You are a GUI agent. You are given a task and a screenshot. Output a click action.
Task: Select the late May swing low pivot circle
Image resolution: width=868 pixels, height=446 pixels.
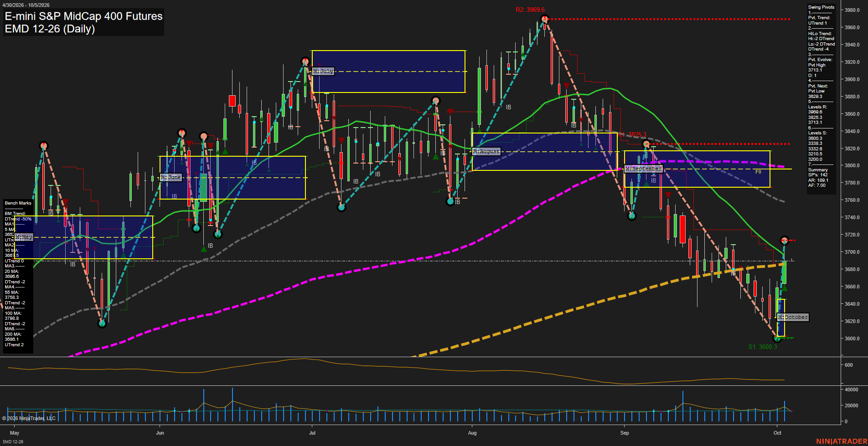pos(102,323)
